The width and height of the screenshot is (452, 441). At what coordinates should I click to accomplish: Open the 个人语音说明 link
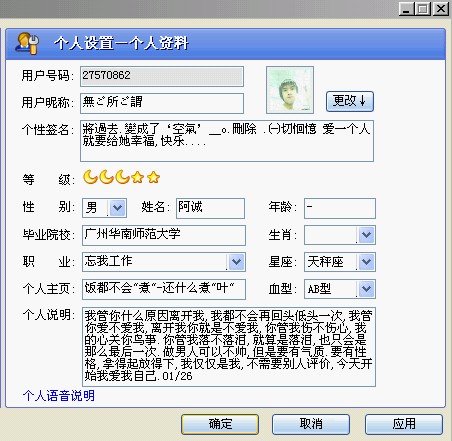click(x=59, y=396)
